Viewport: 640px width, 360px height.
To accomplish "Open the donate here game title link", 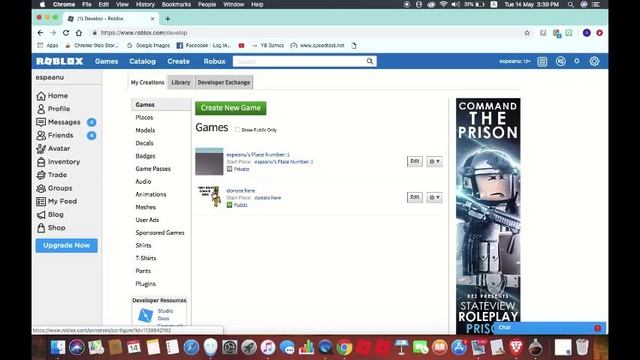I will (241, 191).
